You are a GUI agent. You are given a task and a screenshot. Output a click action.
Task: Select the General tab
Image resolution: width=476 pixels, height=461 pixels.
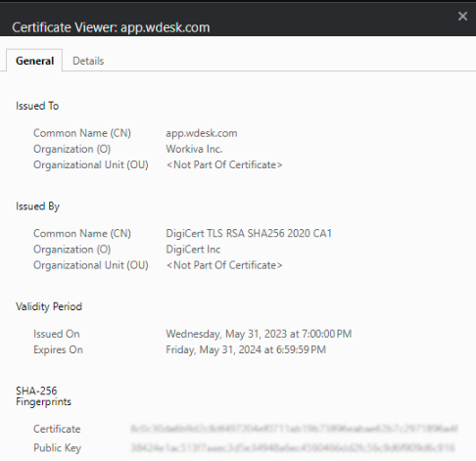click(x=34, y=61)
